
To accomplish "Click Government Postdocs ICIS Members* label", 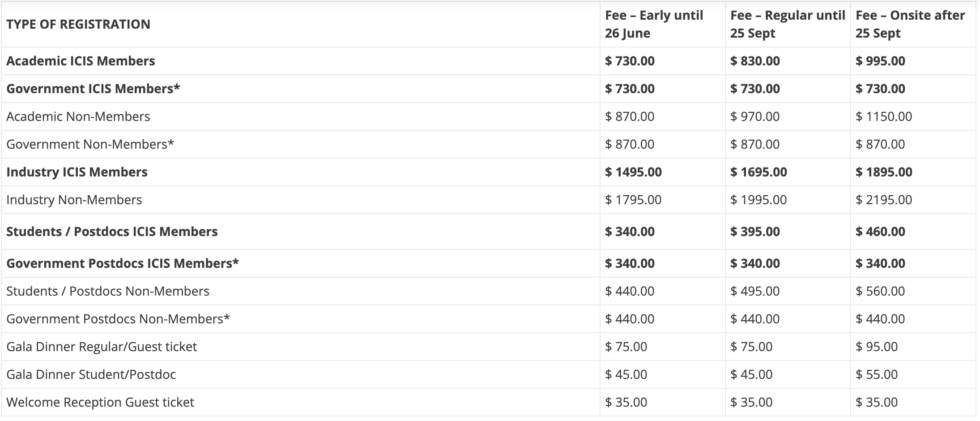I will pos(123,263).
